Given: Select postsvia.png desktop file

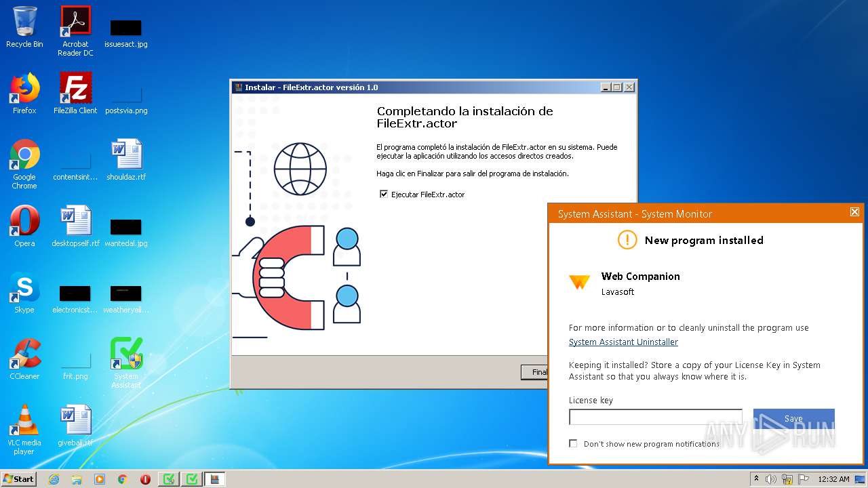Looking at the screenshot, I should 126,100.
